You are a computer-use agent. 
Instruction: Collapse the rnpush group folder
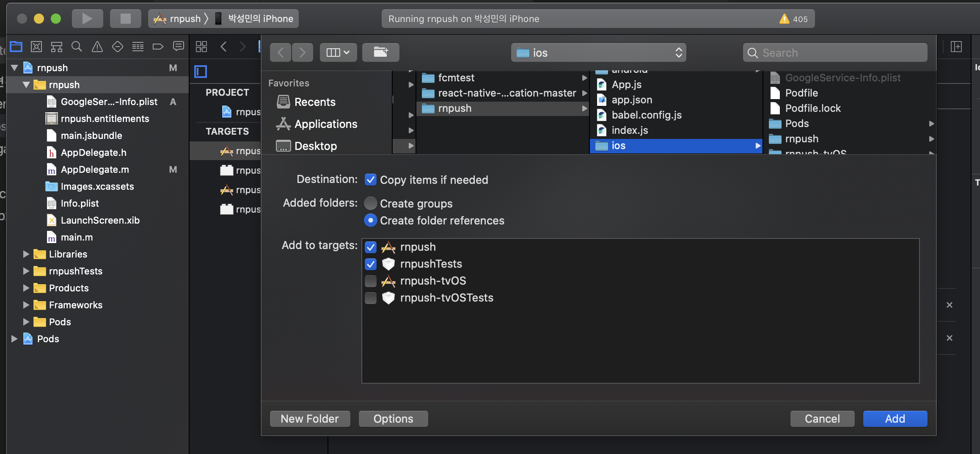(x=26, y=85)
